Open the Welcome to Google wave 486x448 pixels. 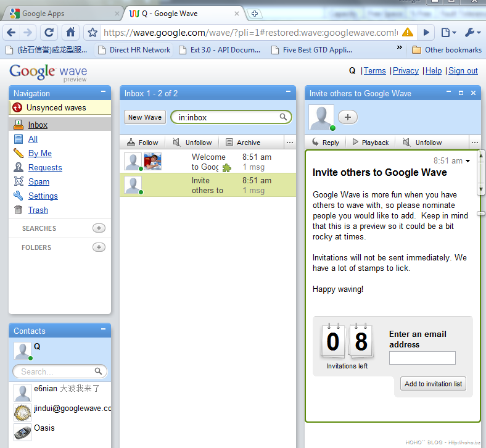[x=208, y=162]
